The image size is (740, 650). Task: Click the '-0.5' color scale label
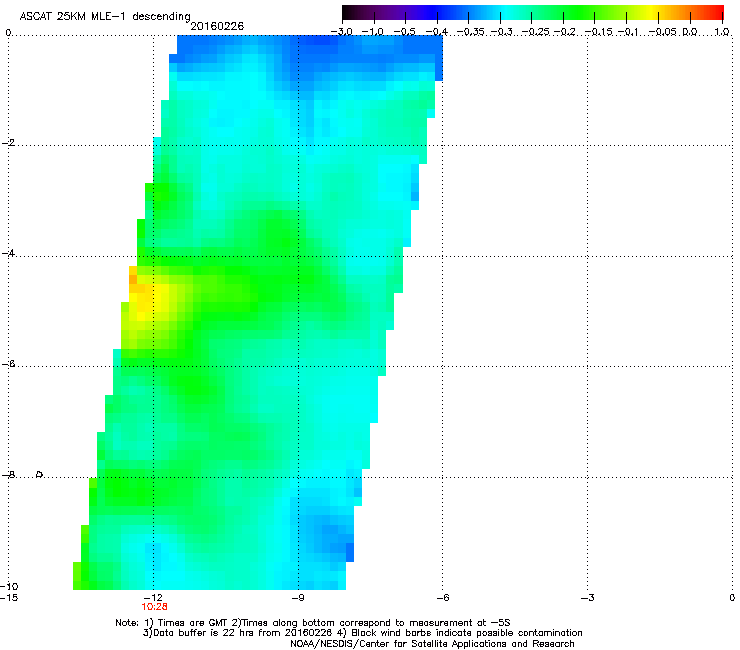pyautogui.click(x=404, y=32)
